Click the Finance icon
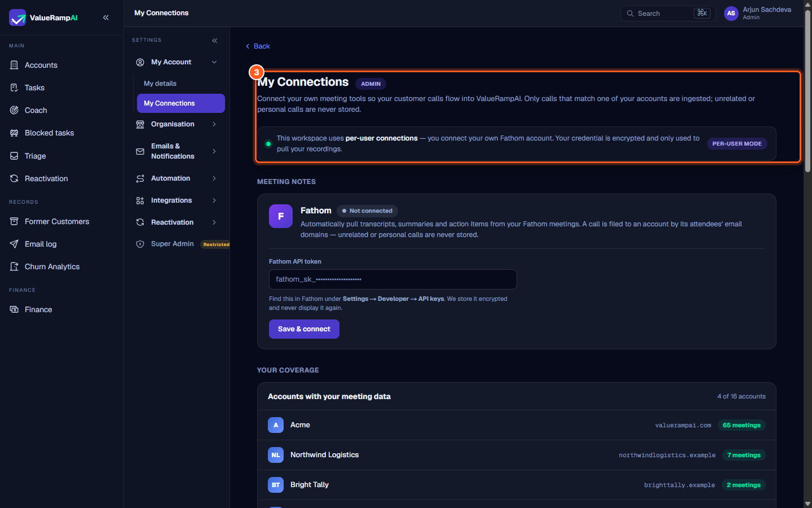Viewport: 812px width, 508px height. 14,309
